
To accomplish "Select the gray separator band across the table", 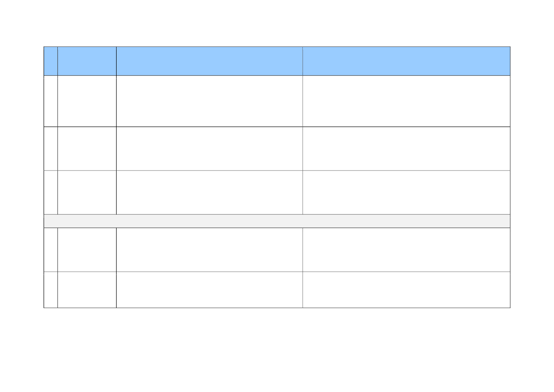I will point(277,221).
